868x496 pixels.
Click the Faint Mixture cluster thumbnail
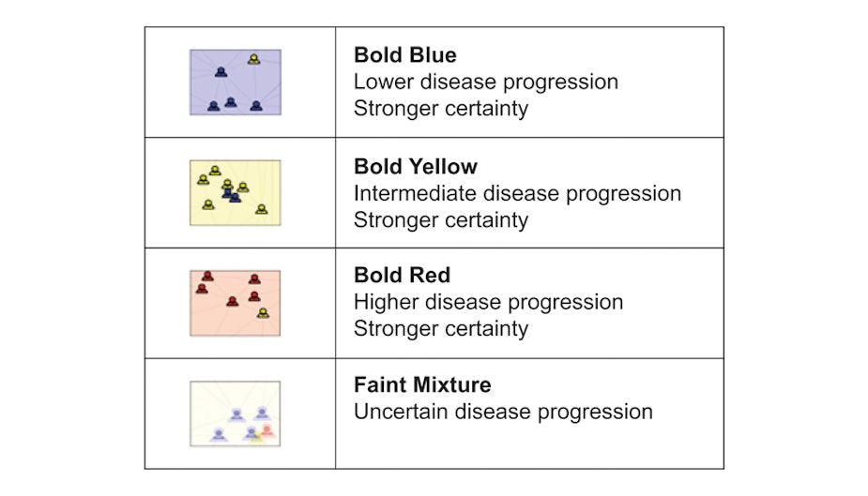pos(236,413)
